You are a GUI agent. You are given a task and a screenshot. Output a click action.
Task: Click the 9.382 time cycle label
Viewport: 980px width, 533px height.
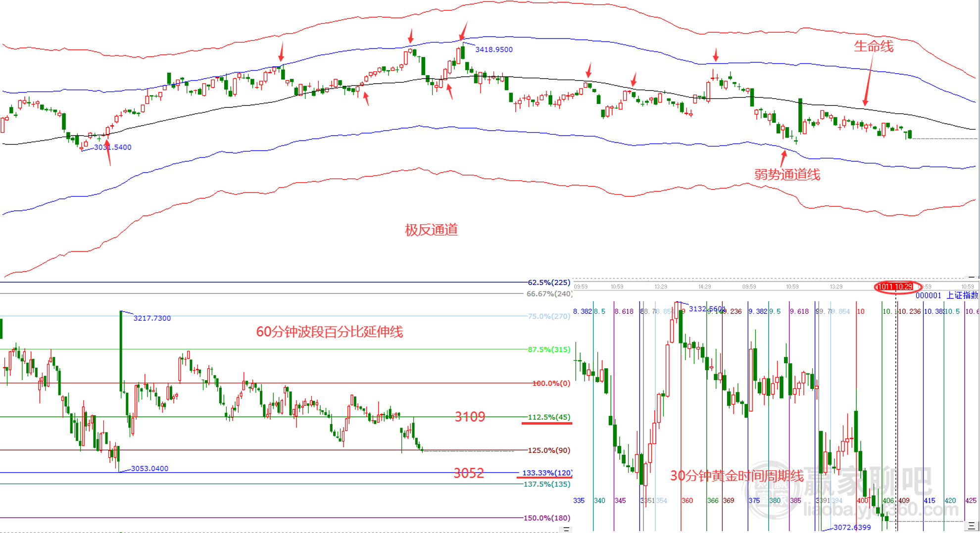click(x=758, y=311)
